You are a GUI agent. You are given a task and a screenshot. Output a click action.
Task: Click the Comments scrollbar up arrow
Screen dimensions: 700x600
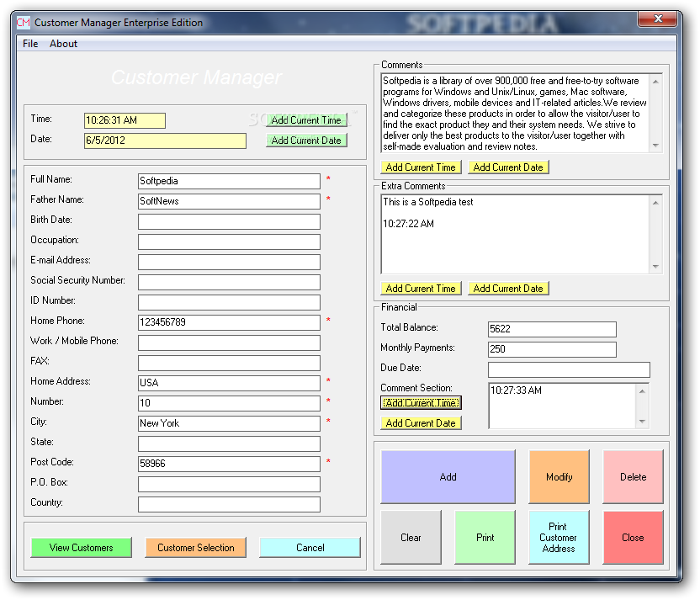(655, 82)
